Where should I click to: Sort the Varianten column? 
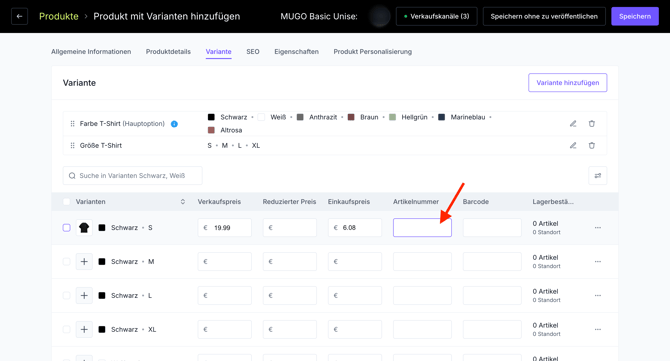183,202
